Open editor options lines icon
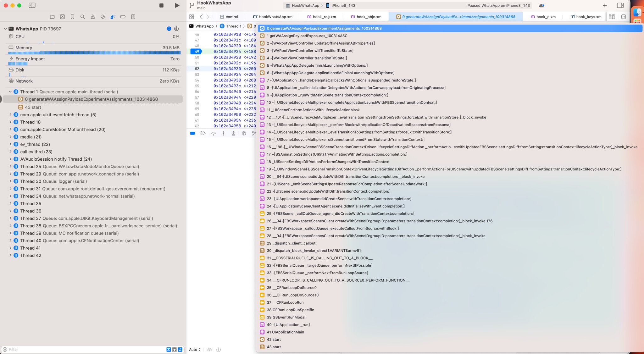The width and height of the screenshot is (644, 354). tap(612, 17)
